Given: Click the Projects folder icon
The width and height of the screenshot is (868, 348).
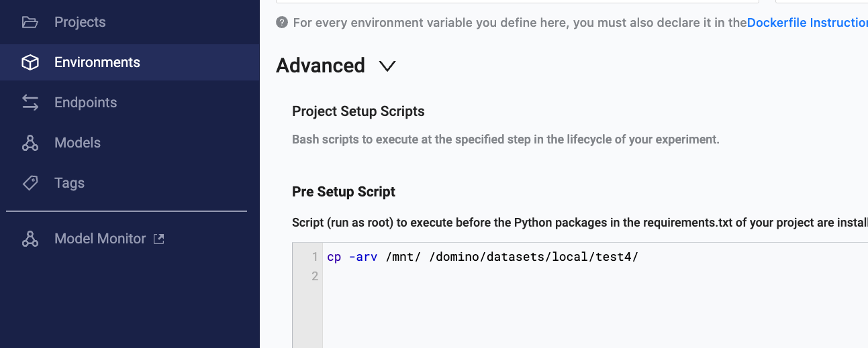Looking at the screenshot, I should click(x=30, y=22).
